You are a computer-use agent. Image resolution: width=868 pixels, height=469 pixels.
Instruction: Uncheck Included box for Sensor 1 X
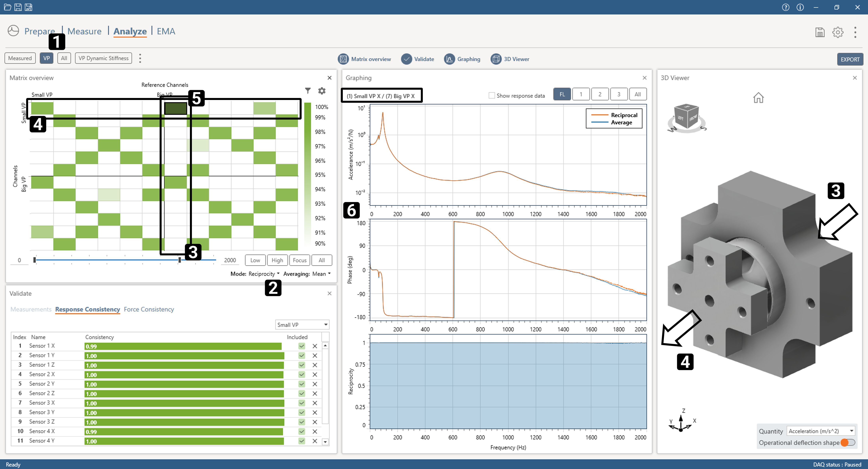(x=302, y=346)
